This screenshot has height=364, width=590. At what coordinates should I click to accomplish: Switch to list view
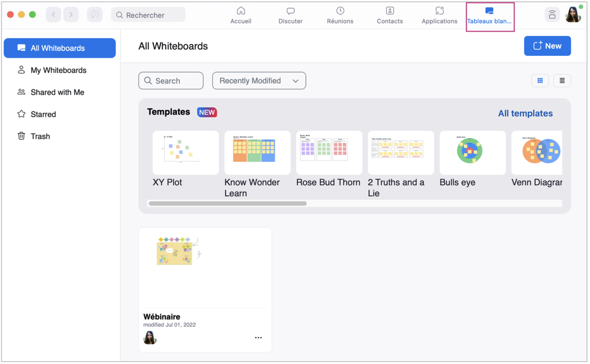point(562,81)
